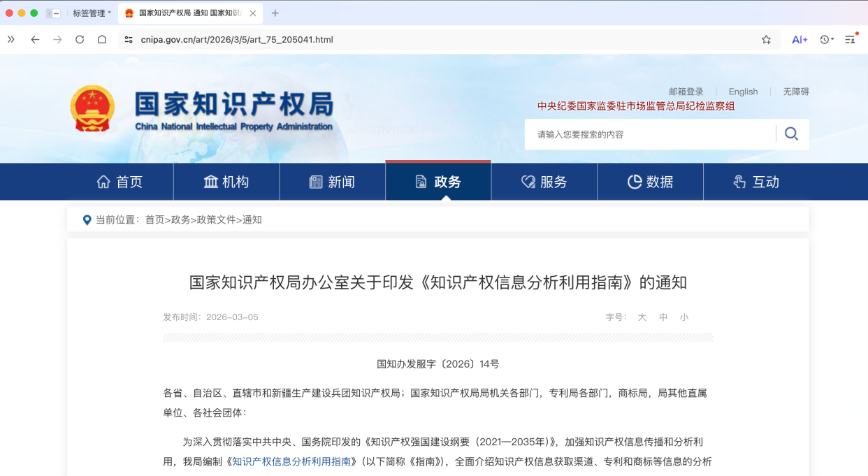Enable accessibility mode via 无障碍

coord(795,92)
